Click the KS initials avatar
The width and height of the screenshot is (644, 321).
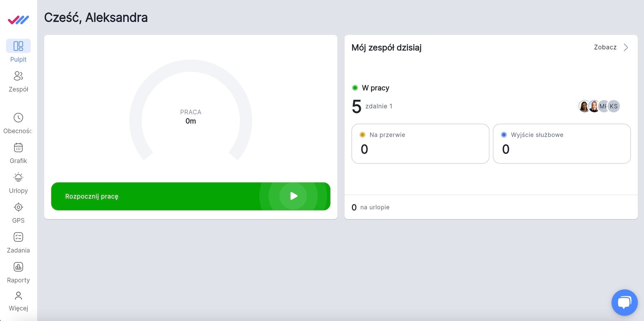[x=614, y=106]
